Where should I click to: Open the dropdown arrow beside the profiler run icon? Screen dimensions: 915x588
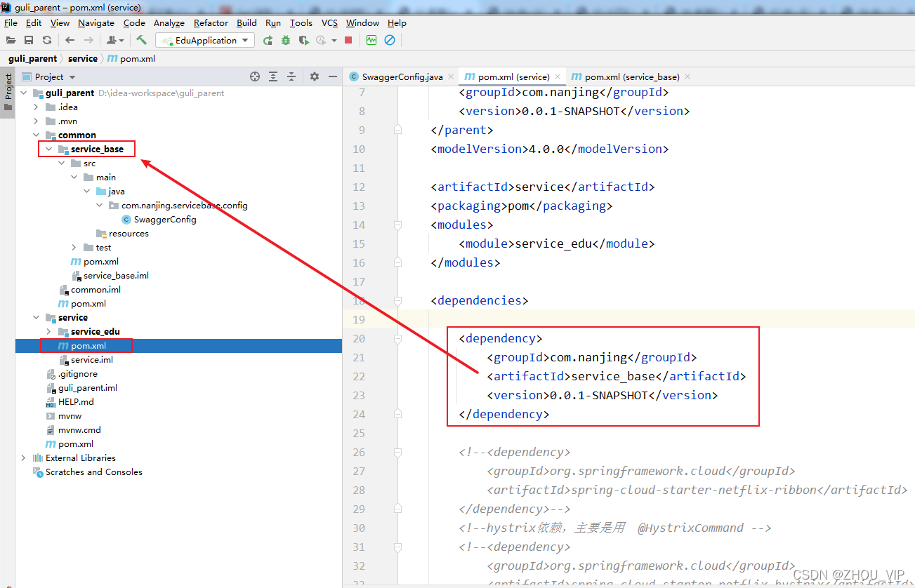click(334, 41)
